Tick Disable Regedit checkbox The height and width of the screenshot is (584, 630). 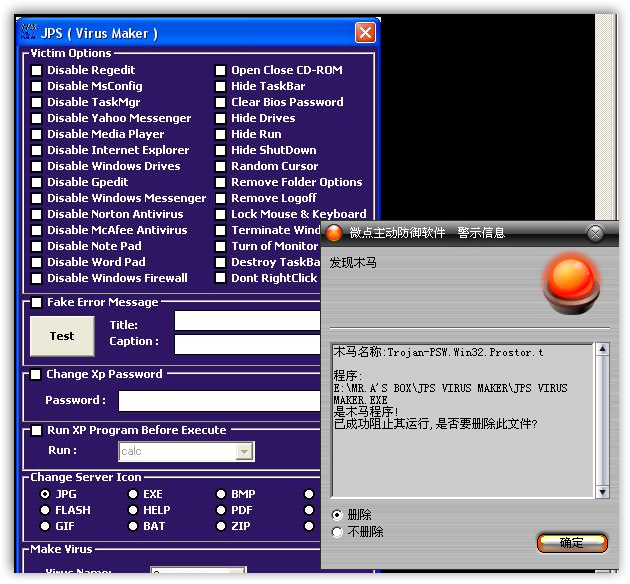[37, 70]
